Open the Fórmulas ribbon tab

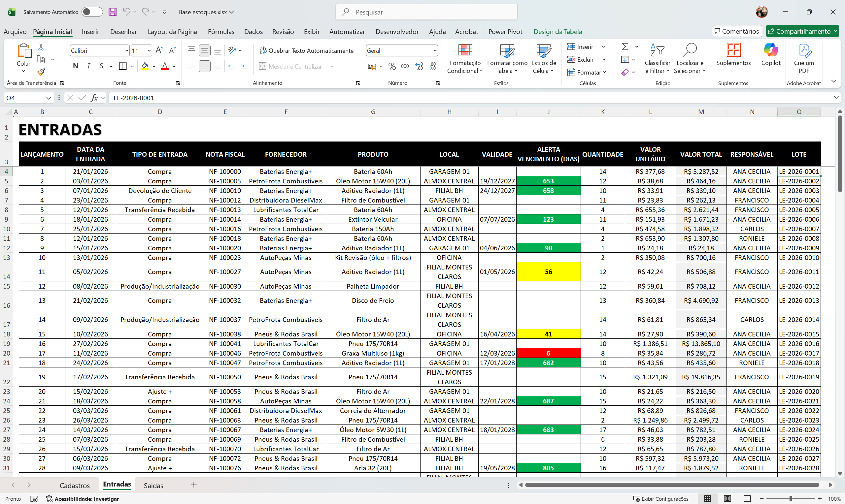click(x=221, y=32)
